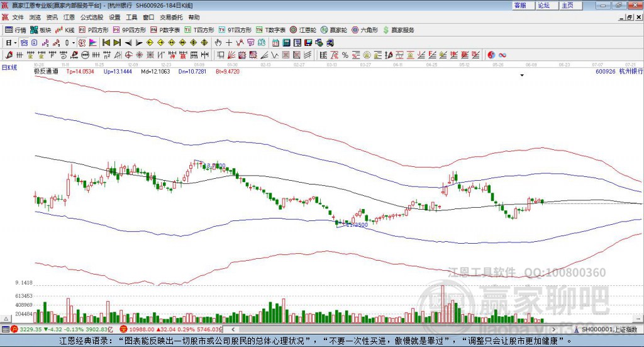
Task: Open the calculator icon in the toolbar
Action: coord(287,43)
